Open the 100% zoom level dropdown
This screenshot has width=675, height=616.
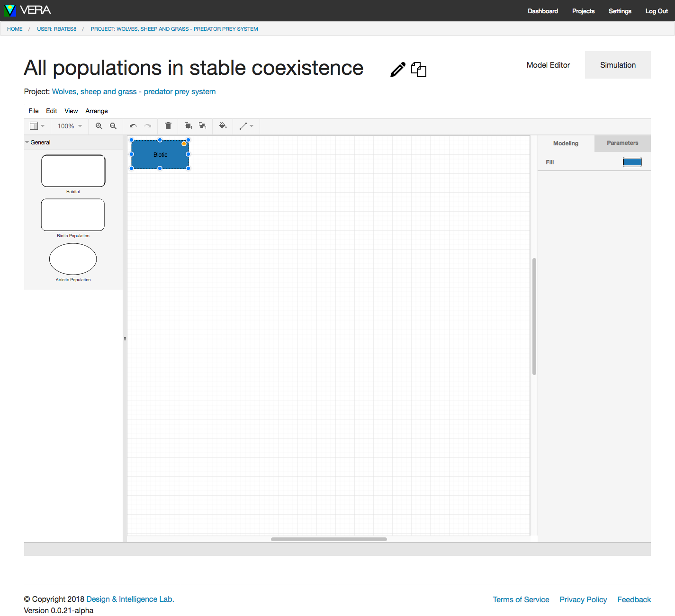[x=70, y=126]
